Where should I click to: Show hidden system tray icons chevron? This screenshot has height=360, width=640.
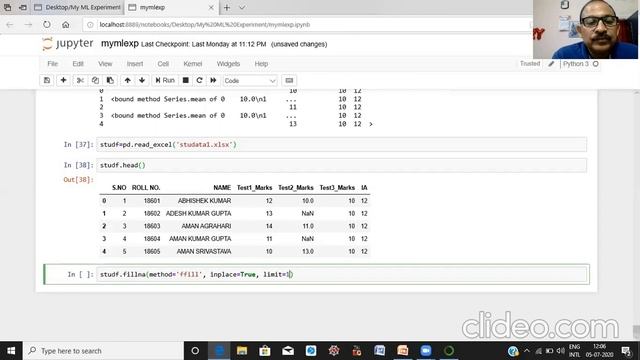pos(527,351)
